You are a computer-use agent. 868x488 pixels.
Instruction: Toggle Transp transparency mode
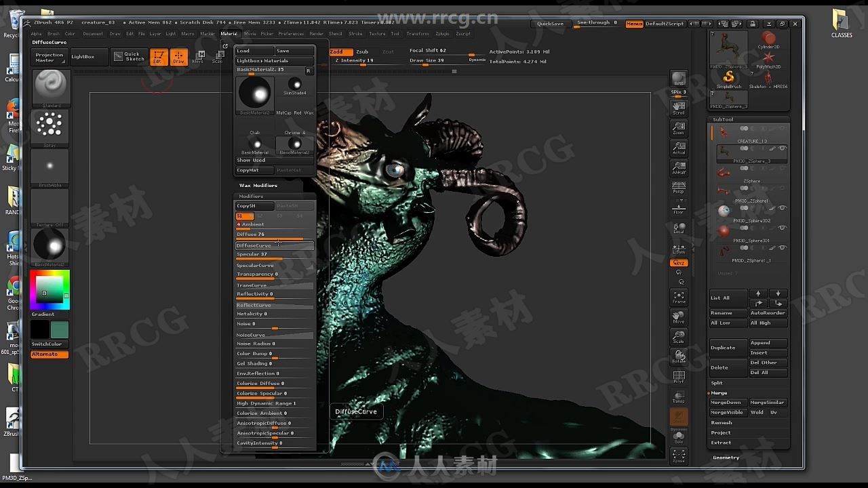point(679,396)
